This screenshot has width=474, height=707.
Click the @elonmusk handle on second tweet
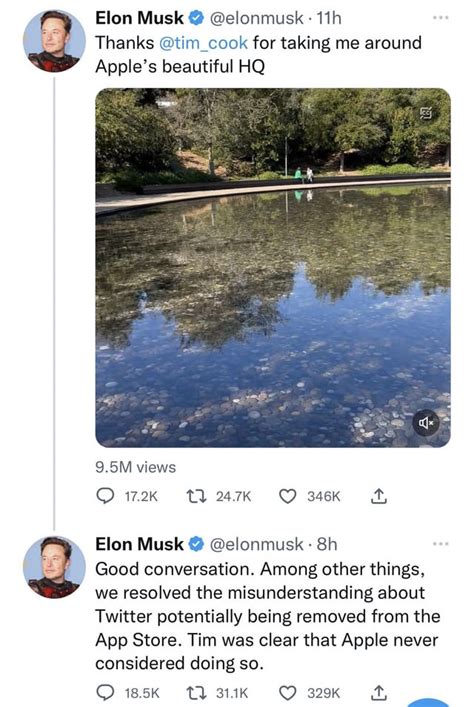pyautogui.click(x=257, y=544)
